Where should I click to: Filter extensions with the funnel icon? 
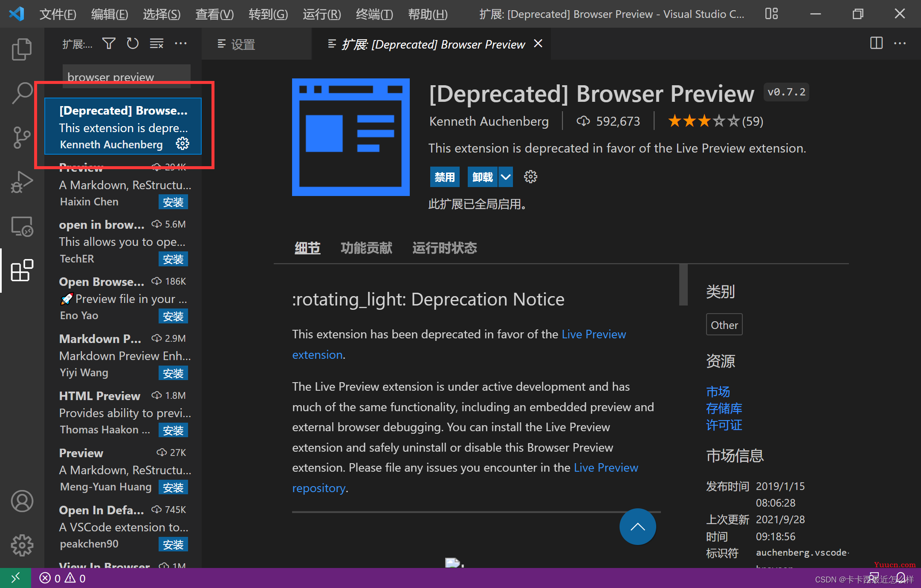[x=109, y=43]
